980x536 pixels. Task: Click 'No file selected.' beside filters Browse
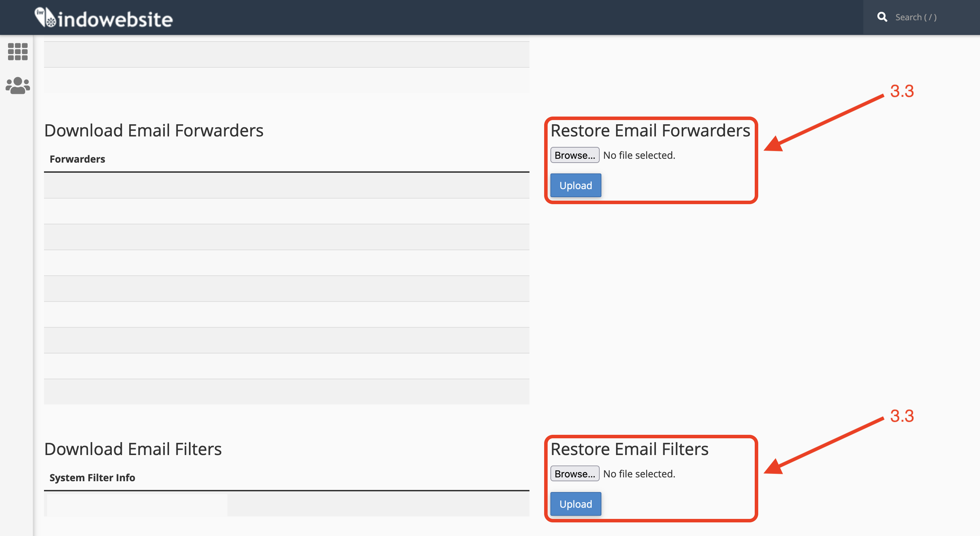[639, 474]
